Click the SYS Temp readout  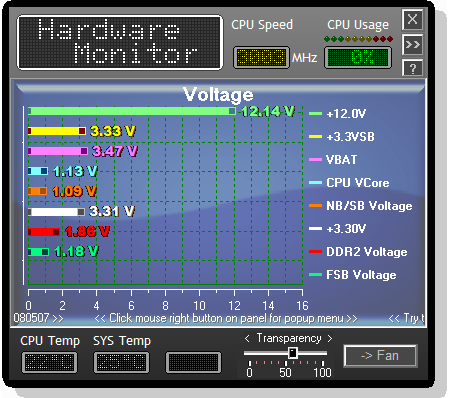(x=121, y=362)
